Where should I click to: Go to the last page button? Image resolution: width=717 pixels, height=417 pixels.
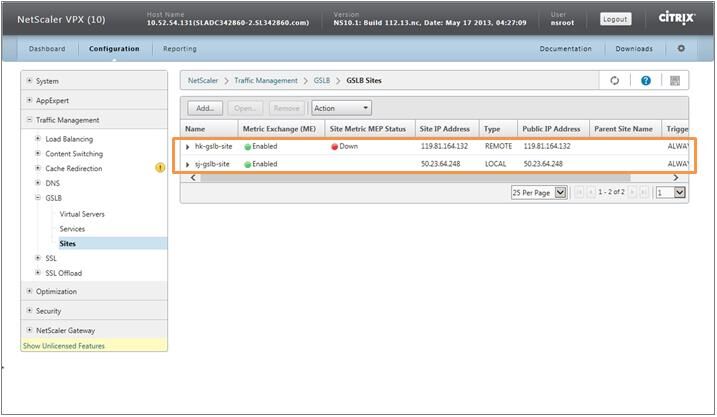coord(644,192)
